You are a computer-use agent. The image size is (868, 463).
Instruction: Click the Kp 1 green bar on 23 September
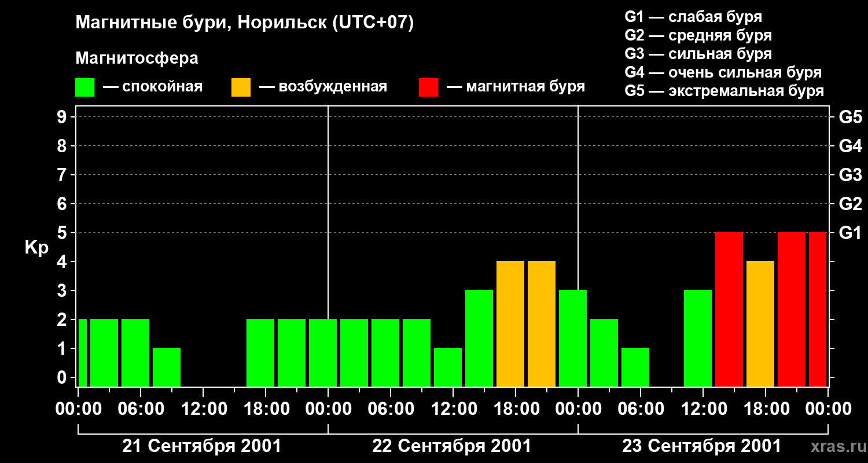coord(635,367)
